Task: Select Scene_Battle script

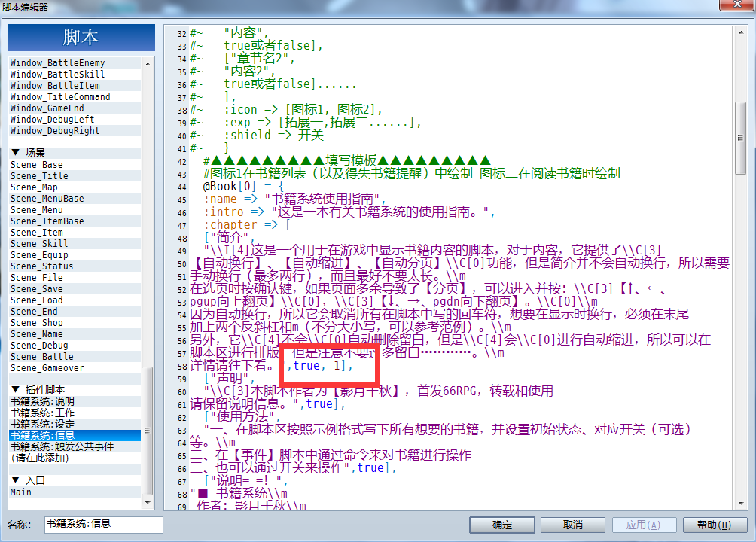Action: 75,357
